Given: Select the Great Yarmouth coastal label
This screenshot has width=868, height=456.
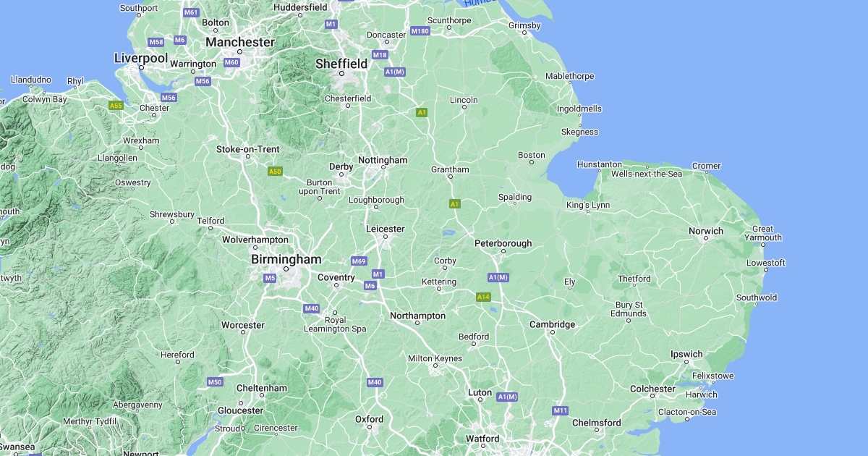Looking at the screenshot, I should [762, 233].
